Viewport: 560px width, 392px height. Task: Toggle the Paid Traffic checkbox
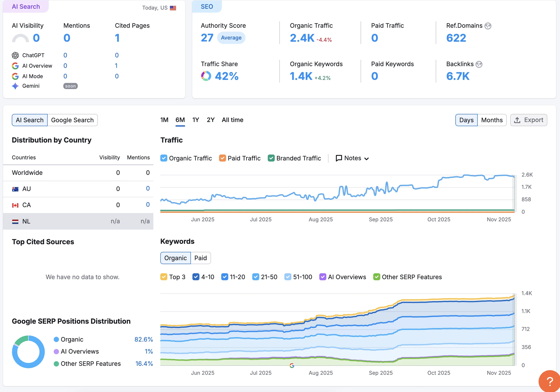coord(222,158)
